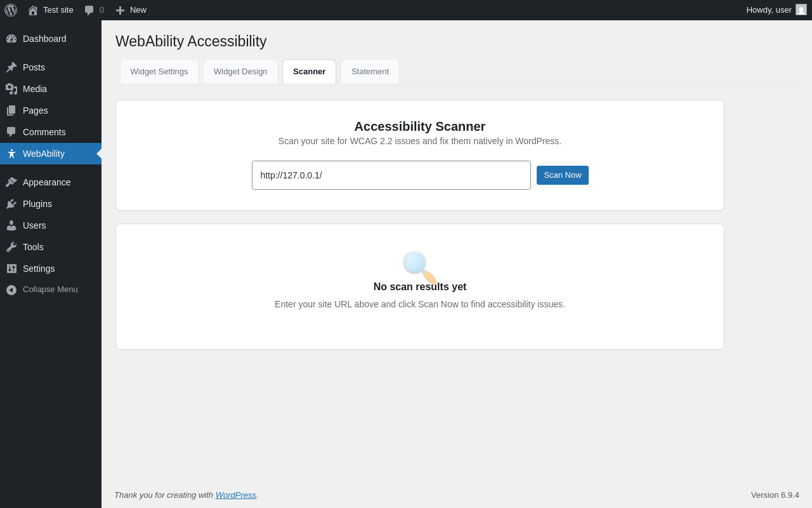
Task: Click the Media library icon
Action: tap(11, 89)
